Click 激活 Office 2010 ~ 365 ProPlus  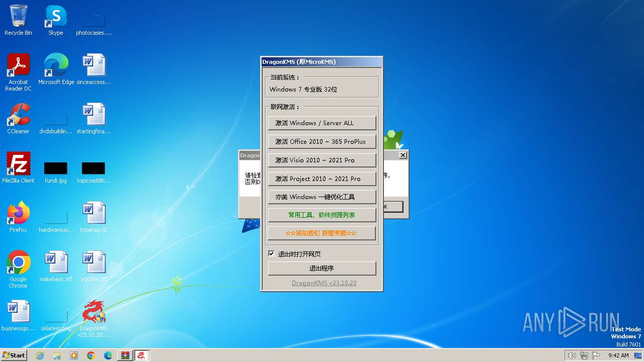(322, 141)
